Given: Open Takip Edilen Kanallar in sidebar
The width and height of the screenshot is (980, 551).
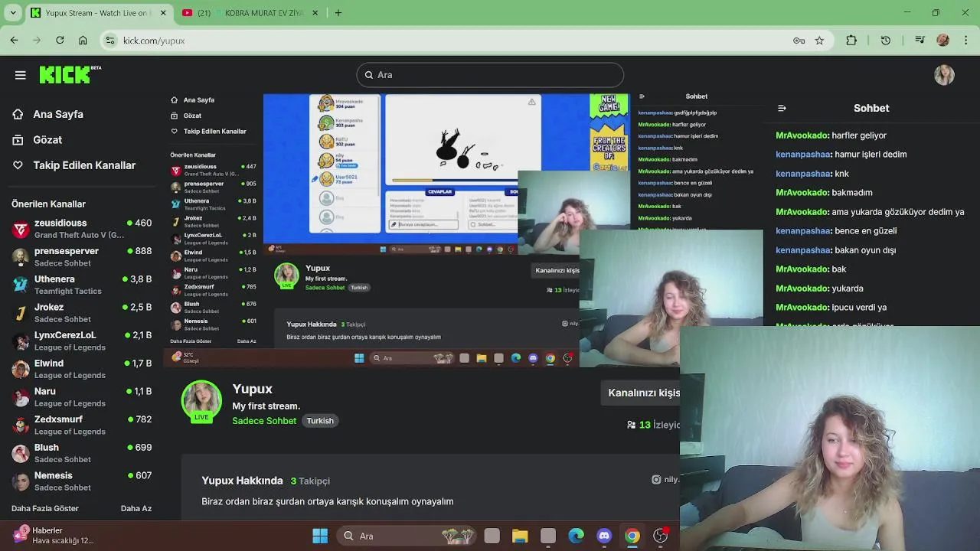Looking at the screenshot, I should click(x=84, y=165).
